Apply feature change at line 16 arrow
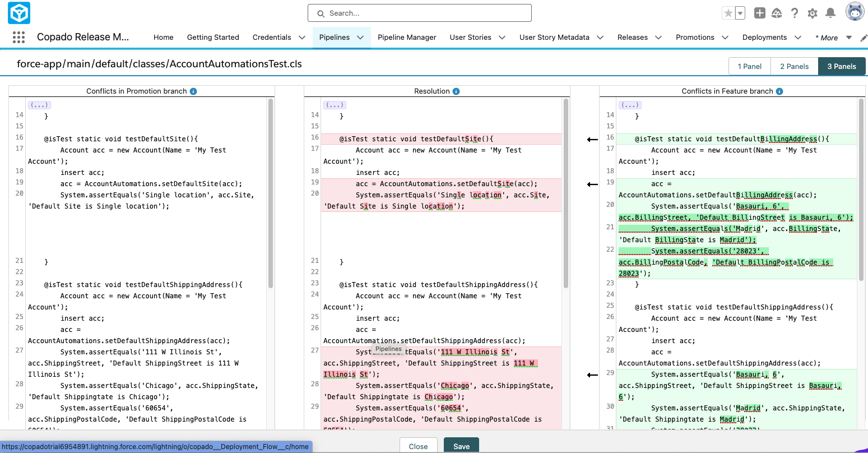Screen dimensions: 868x453 click(x=592, y=140)
